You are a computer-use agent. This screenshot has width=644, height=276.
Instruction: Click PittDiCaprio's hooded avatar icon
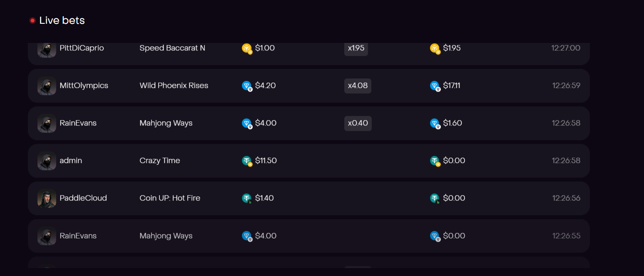click(x=47, y=49)
